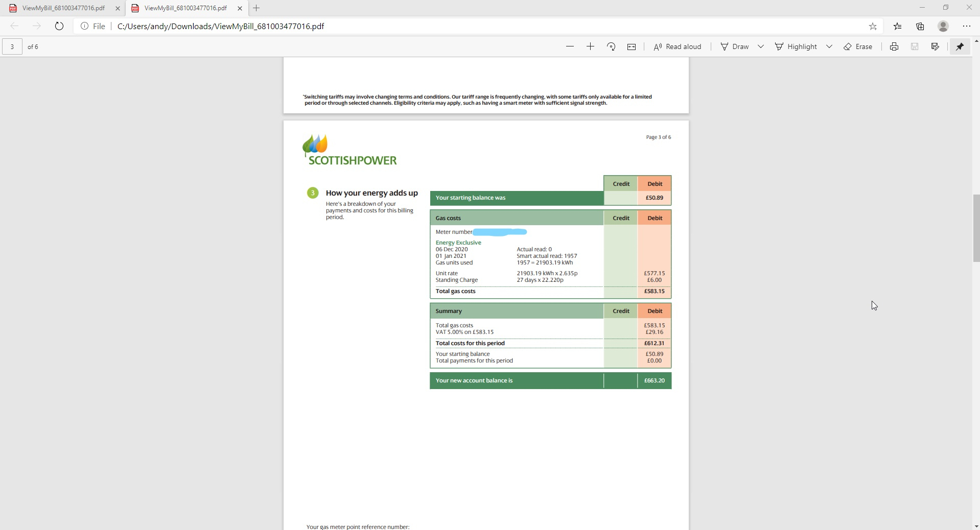Open the Collections icon
The width and height of the screenshot is (980, 530).
pos(920,26)
